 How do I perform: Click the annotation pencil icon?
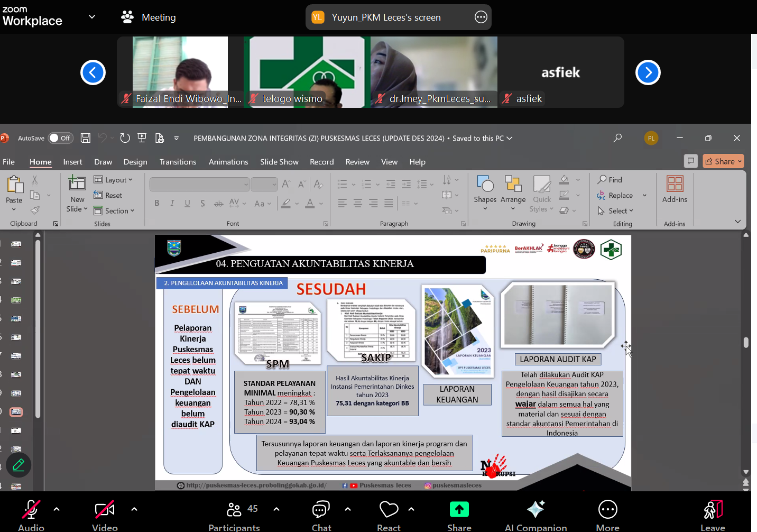coord(19,465)
